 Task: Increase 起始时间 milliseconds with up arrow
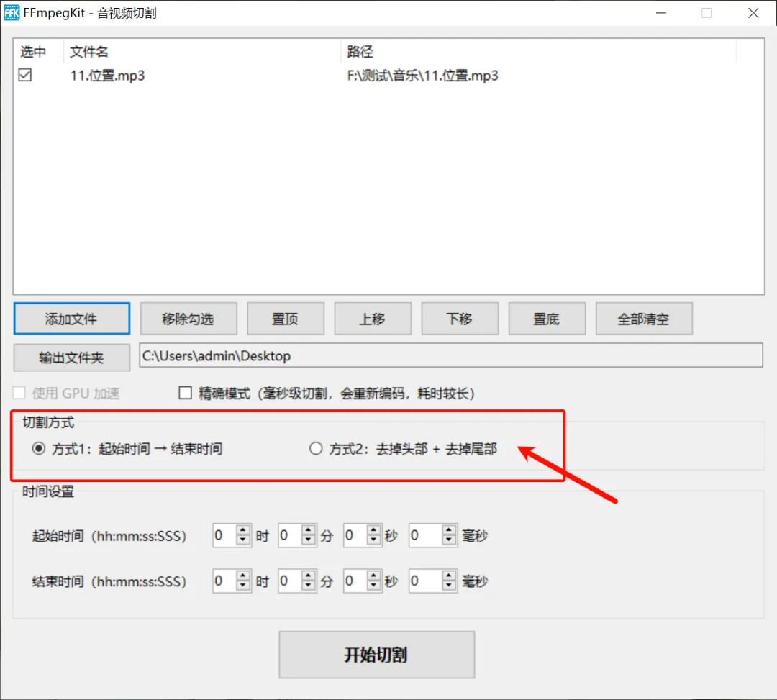[449, 530]
